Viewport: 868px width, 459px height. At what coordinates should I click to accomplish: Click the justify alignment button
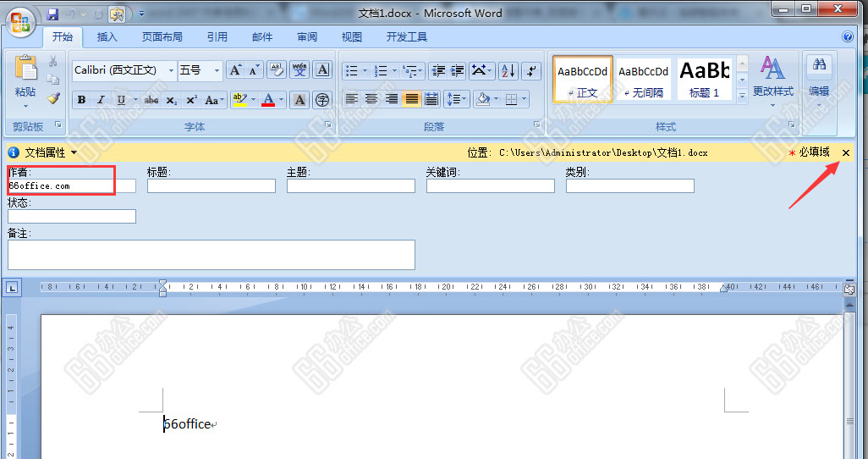(411, 100)
